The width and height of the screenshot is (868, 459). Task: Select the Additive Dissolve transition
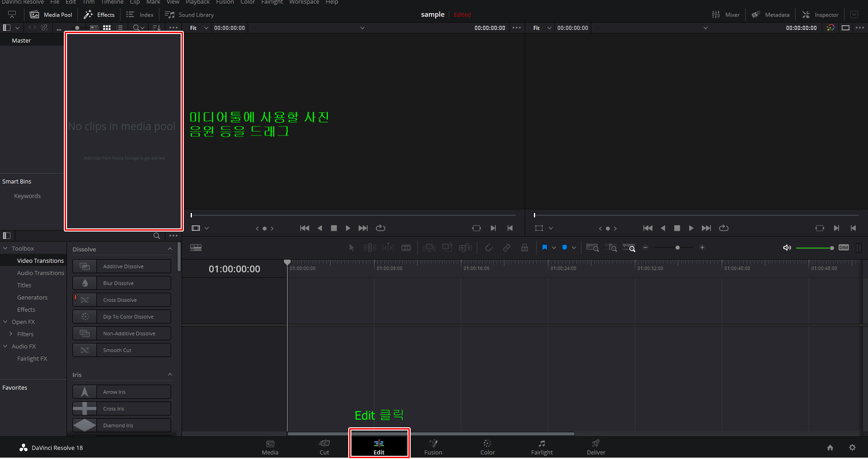click(122, 266)
